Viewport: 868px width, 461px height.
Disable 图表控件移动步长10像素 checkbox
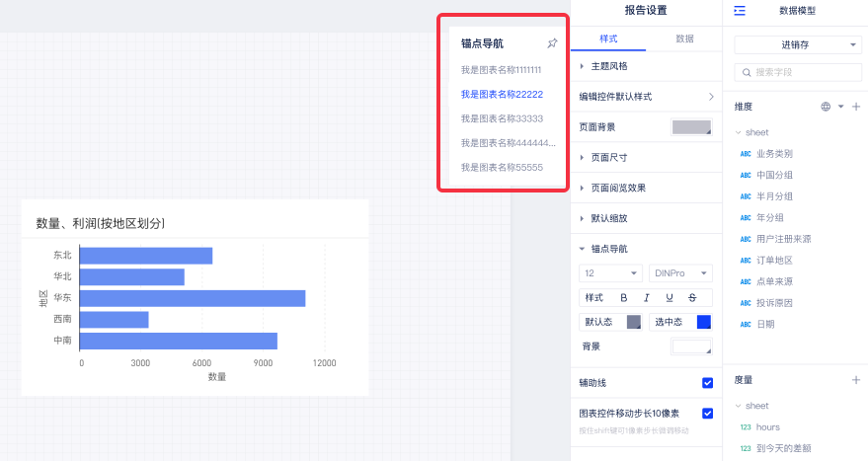707,414
